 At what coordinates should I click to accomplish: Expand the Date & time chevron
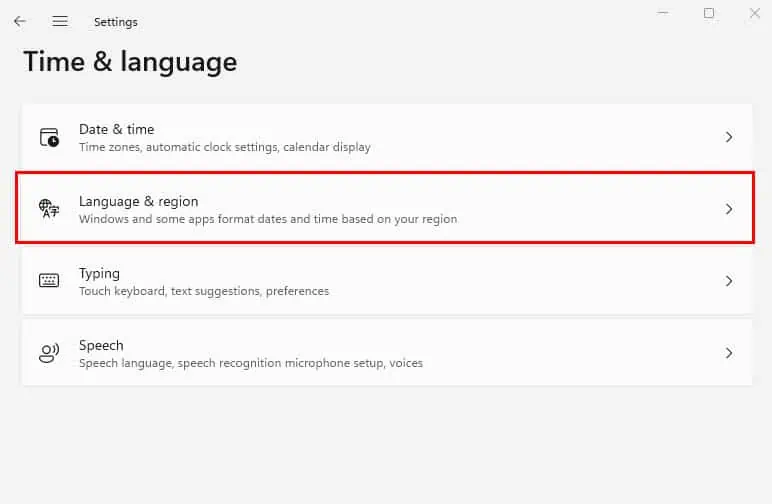pyautogui.click(x=729, y=137)
